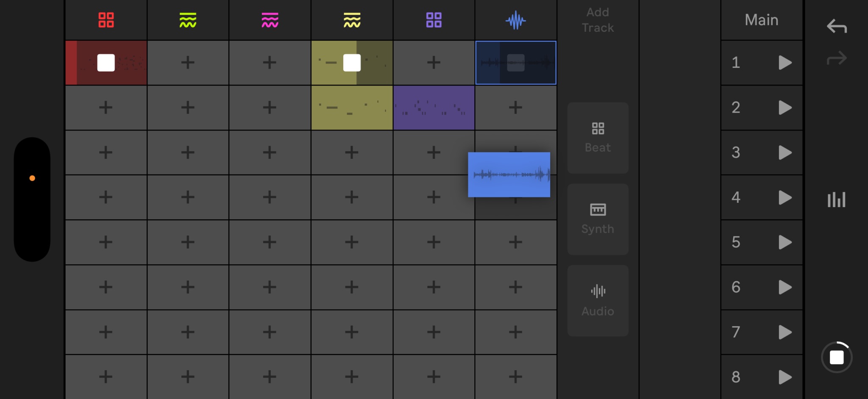Select the yellow synth track header
Screen dimensions: 868x399
click(x=352, y=20)
